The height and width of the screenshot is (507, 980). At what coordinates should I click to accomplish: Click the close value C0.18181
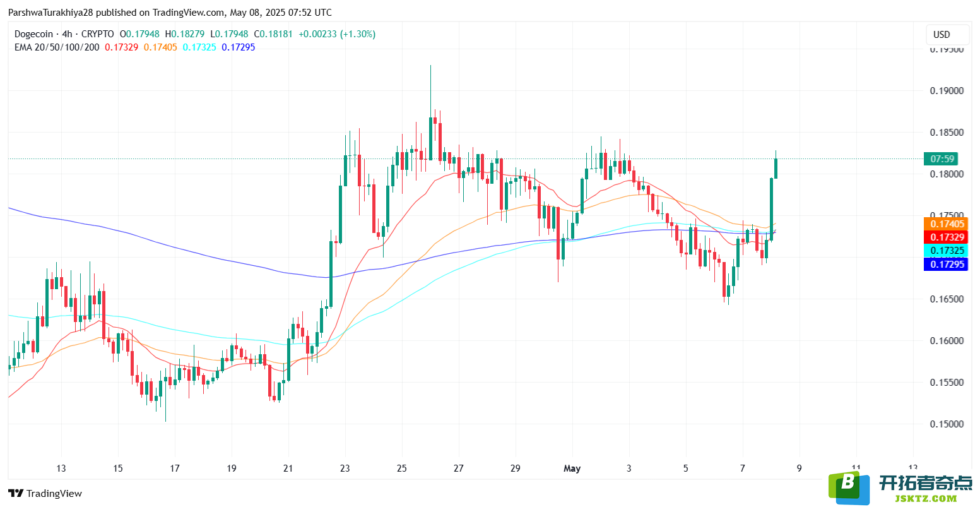pyautogui.click(x=273, y=34)
